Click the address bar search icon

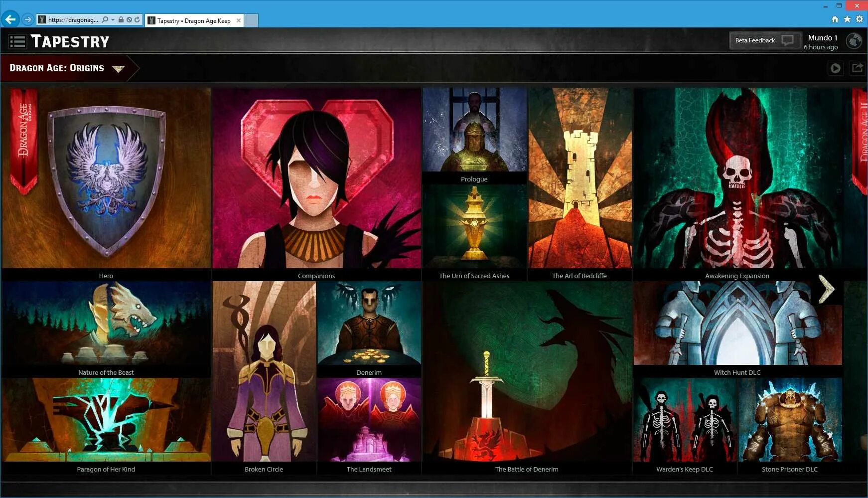click(x=105, y=20)
